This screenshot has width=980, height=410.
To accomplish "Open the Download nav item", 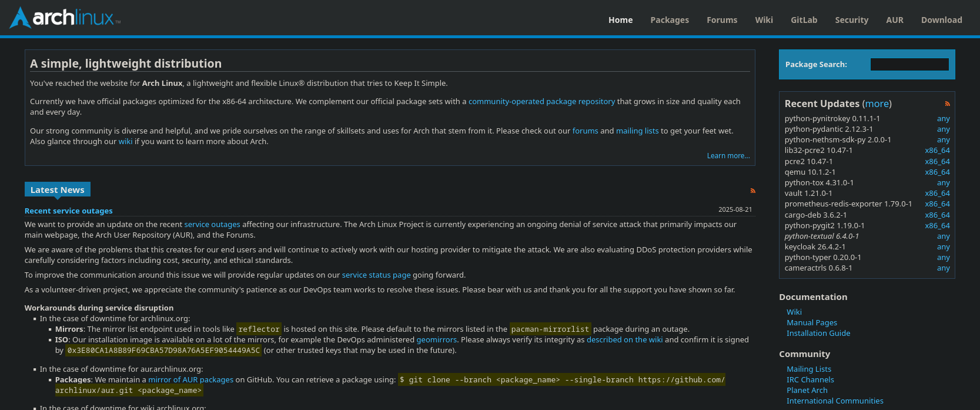I will [941, 20].
